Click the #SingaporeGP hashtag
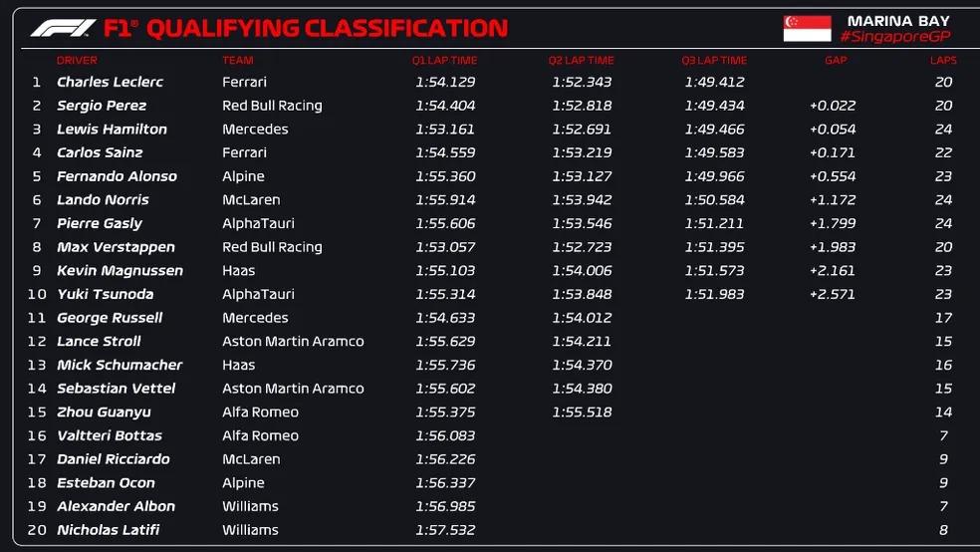Screen dimensions: 980x552 coord(897,37)
